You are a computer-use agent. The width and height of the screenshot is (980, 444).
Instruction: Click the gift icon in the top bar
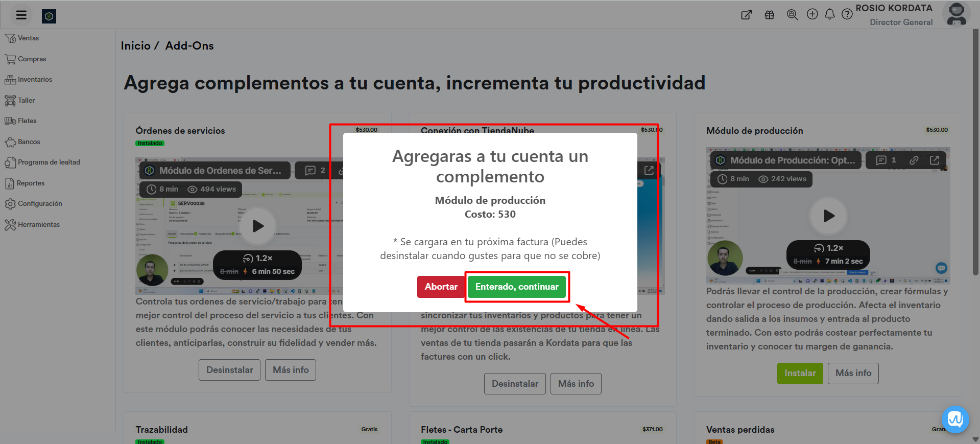pos(769,15)
